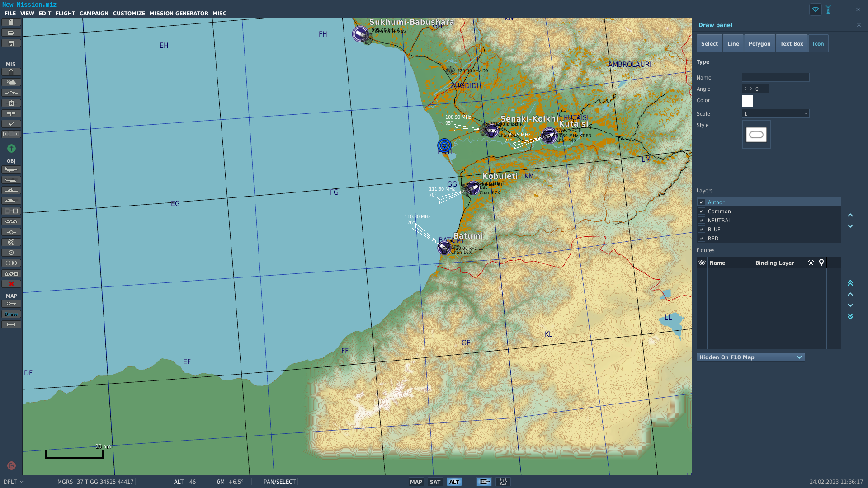The image size is (868, 488).
Task: Move selected layer down arrow
Action: [x=850, y=226]
